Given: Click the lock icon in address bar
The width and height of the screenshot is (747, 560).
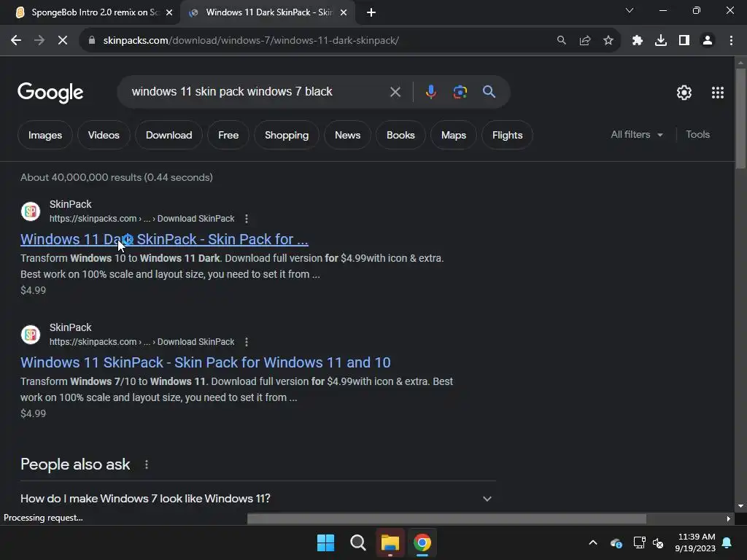Looking at the screenshot, I should [x=92, y=41].
